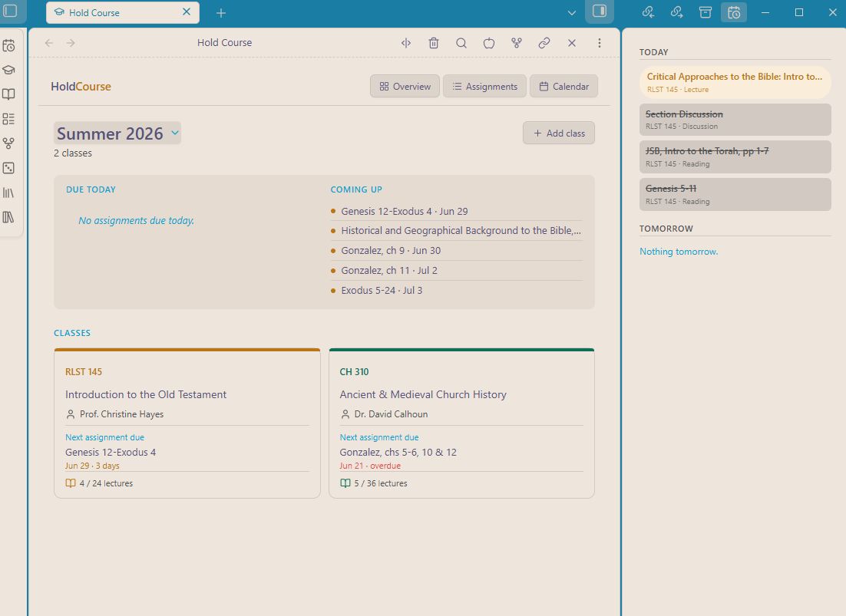This screenshot has height=616, width=846.
Task: Click the chain link icon in toolbar
Action: tap(544, 43)
